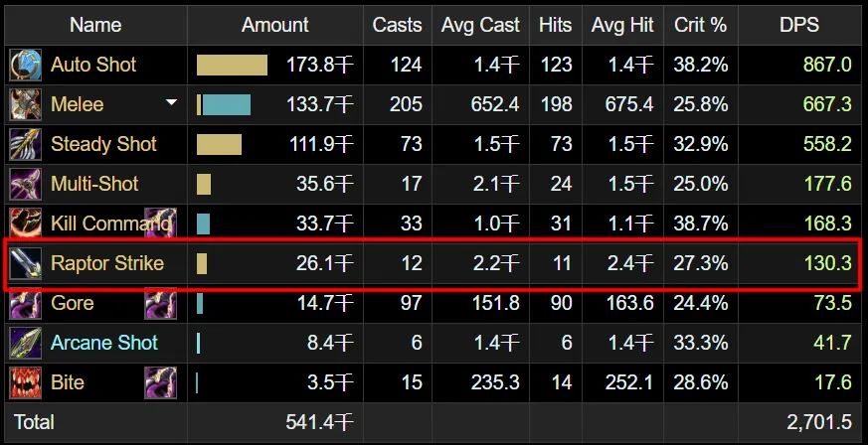The image size is (868, 445).
Task: Select the Melee DPS value 667.3
Action: pyautogui.click(x=827, y=104)
